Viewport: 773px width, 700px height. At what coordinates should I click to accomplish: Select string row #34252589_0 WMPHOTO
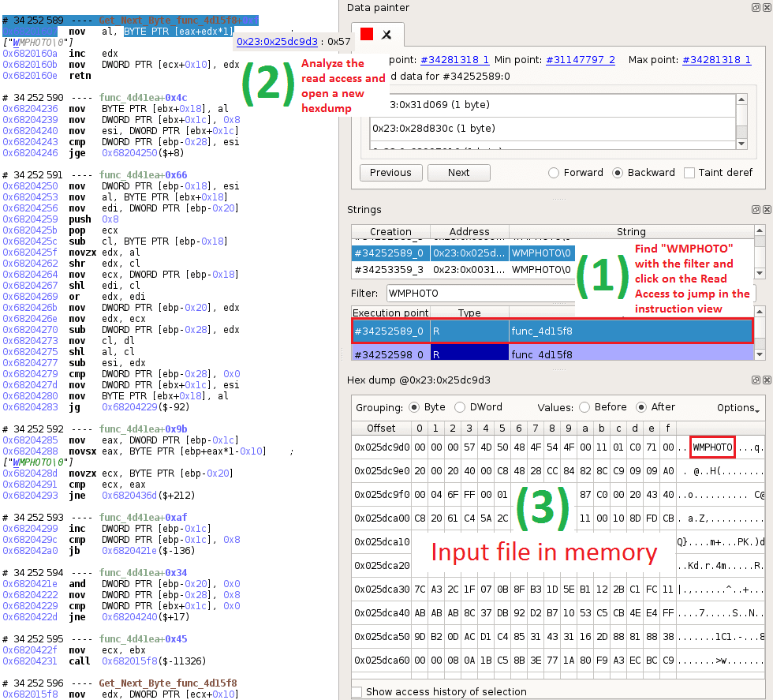(464, 253)
